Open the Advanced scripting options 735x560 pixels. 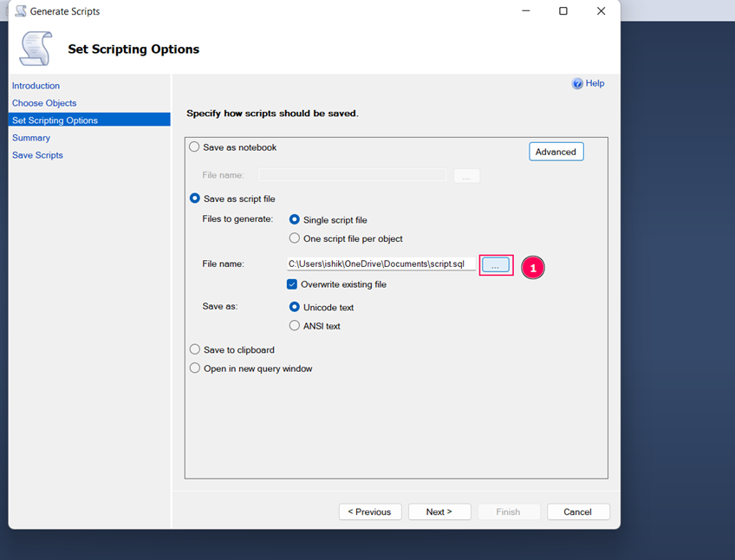click(556, 151)
